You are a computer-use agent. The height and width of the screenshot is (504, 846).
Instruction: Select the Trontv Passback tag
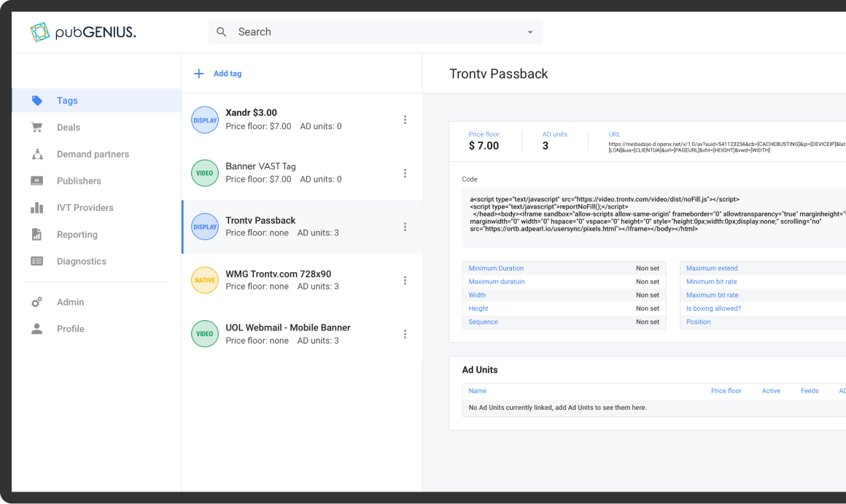click(302, 227)
